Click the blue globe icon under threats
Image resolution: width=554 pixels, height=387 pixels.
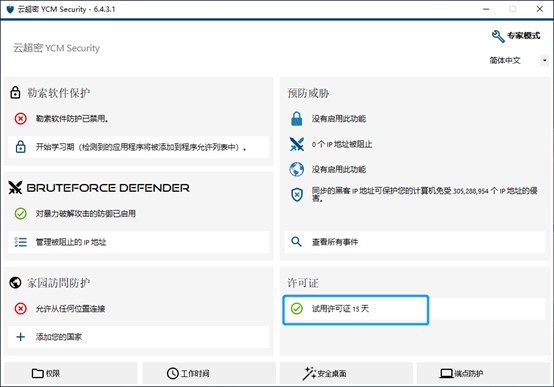(x=296, y=169)
